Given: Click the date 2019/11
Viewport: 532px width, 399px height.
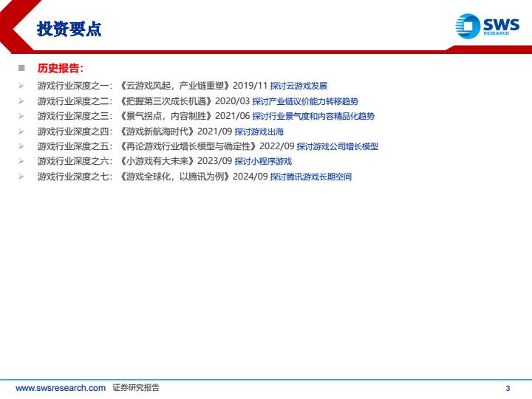Looking at the screenshot, I should [x=250, y=86].
